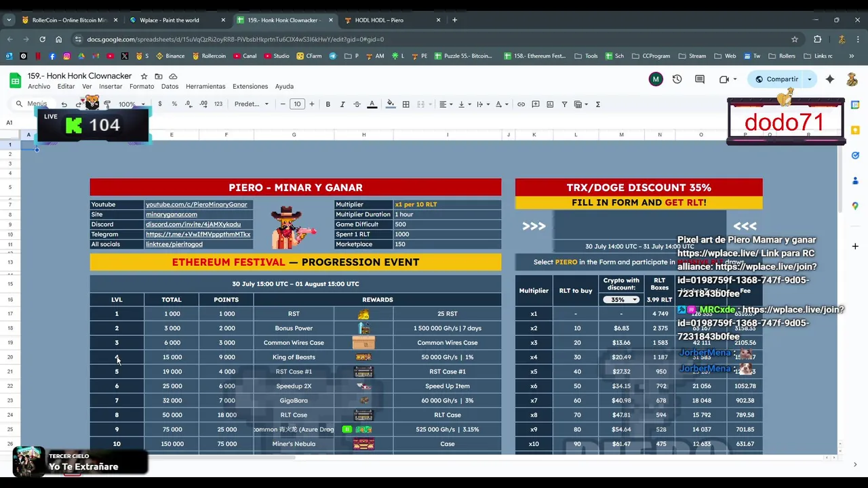Open the vertical align dropdown

[464, 104]
